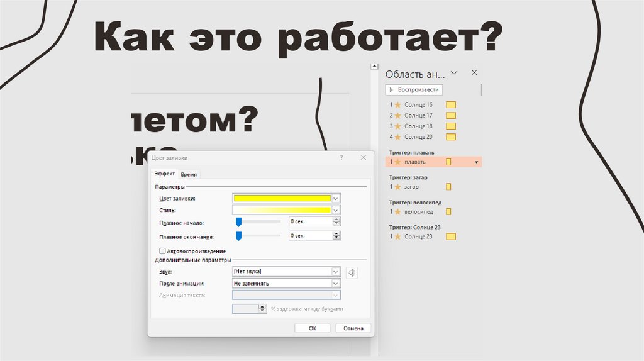Click the yellow timing marker for плавать
Image resolution: width=644 pixels, height=361 pixels.
(x=448, y=162)
